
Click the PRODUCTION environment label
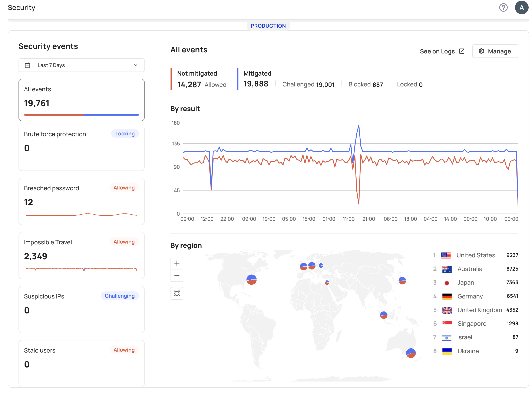268,26
